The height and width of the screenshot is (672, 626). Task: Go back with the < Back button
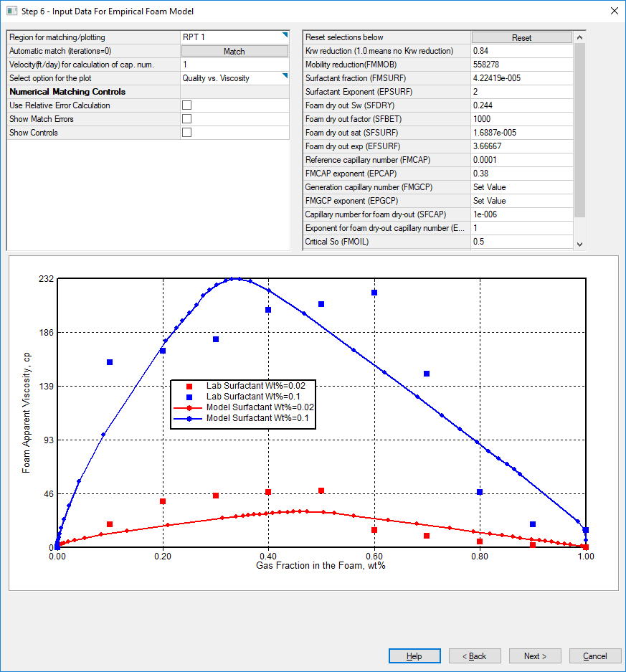point(475,656)
